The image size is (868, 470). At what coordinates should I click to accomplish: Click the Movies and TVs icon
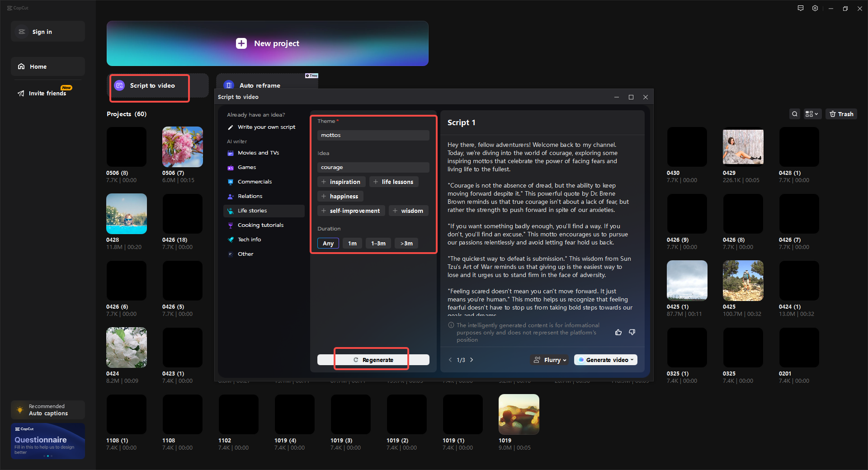click(231, 153)
